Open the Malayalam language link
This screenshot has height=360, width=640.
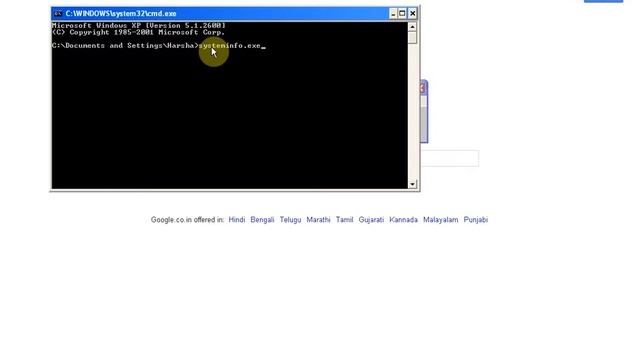[x=440, y=220]
